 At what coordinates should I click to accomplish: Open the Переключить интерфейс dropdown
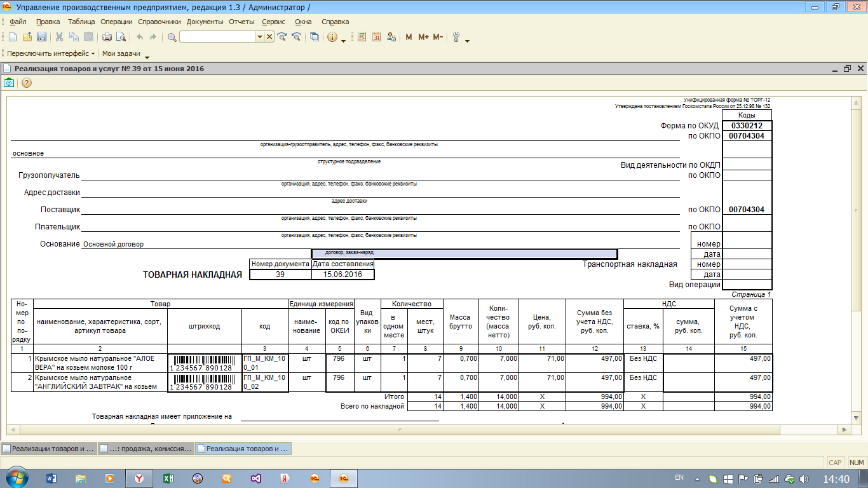[x=51, y=54]
